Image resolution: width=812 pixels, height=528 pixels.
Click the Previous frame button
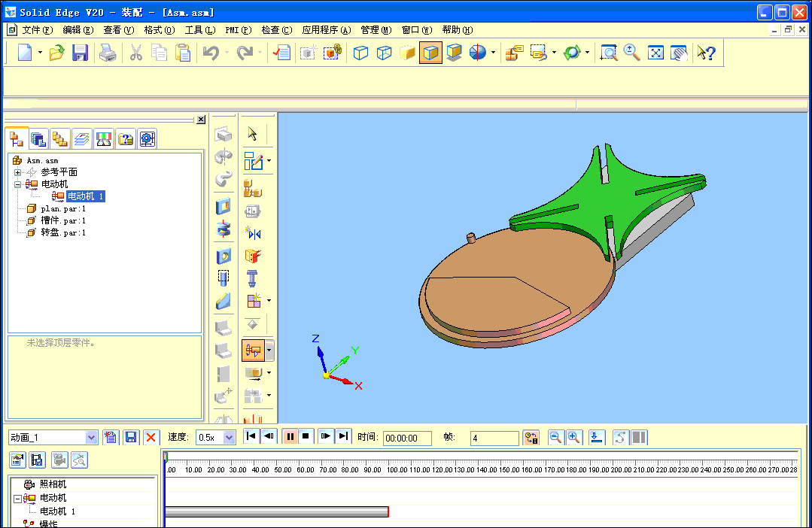[x=269, y=436]
